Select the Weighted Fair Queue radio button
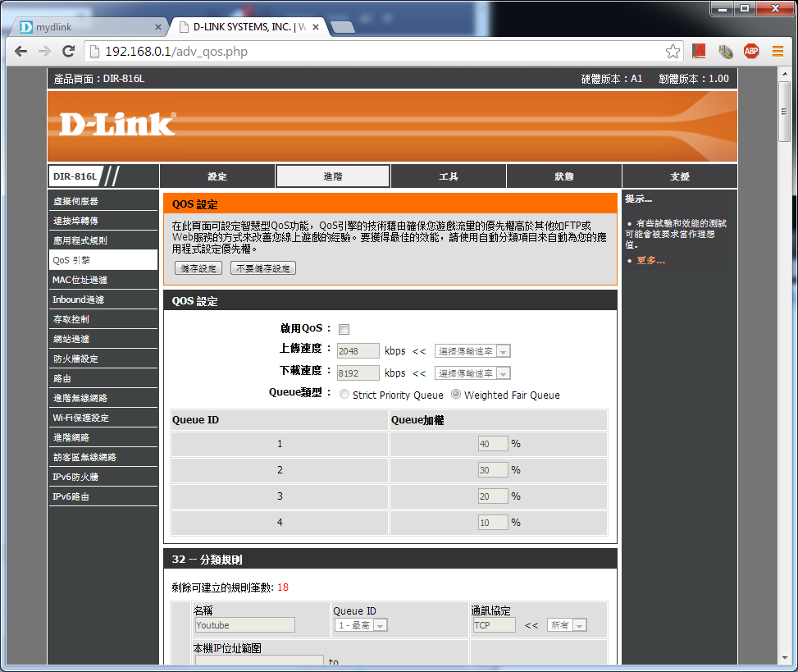 pos(455,395)
